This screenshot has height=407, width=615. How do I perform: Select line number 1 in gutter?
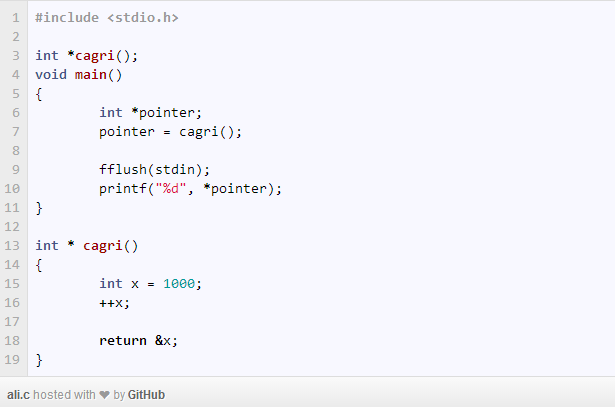pos(16,18)
